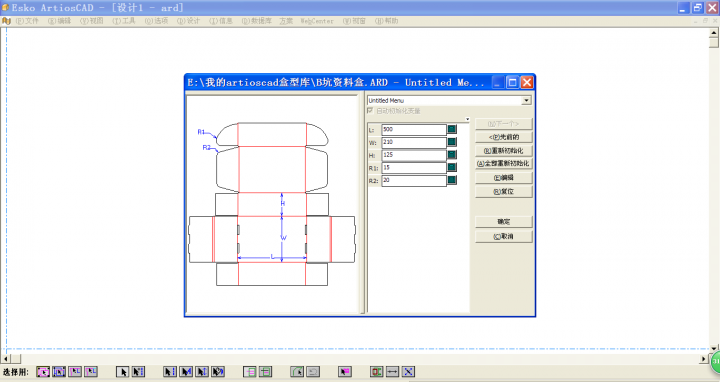Toggle the auto-initialize variables checkbox
The image size is (720, 382).
(x=370, y=111)
